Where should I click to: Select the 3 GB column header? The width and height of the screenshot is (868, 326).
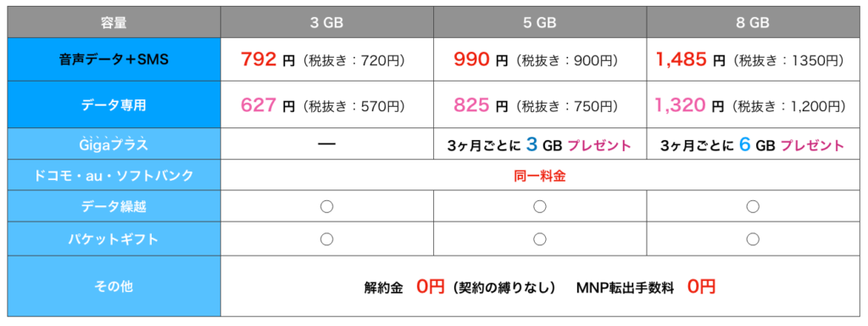(326, 22)
